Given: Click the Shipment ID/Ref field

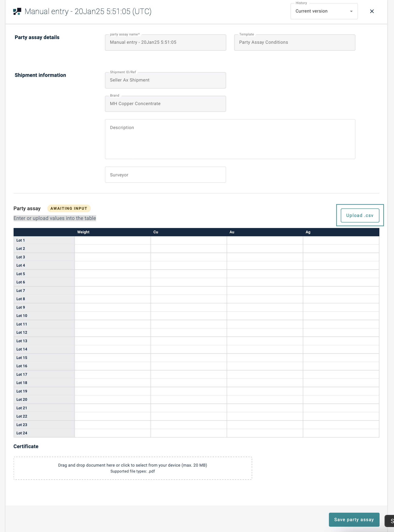Looking at the screenshot, I should [x=165, y=80].
